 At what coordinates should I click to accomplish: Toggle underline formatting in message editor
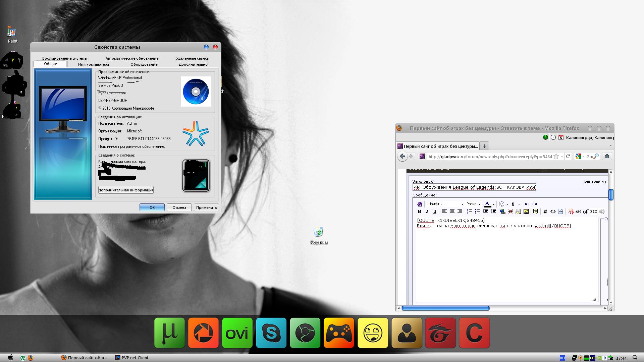[435, 212]
